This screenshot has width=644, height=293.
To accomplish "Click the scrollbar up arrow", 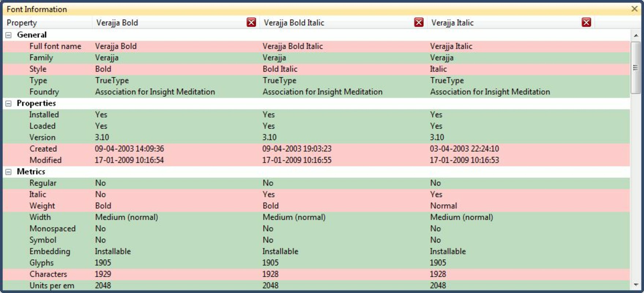I will coord(636,35).
